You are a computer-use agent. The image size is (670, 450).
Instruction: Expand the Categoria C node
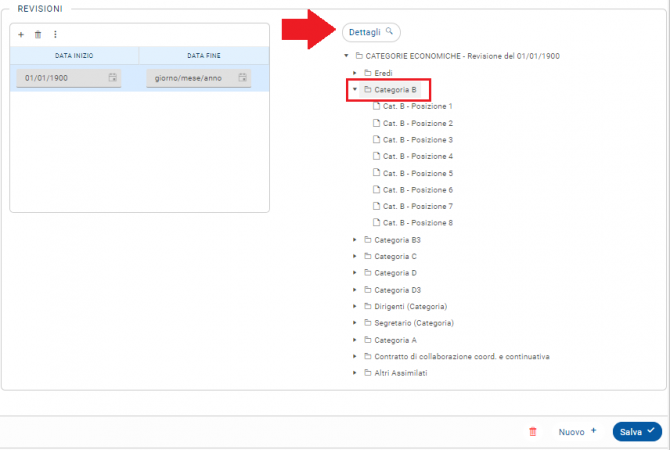click(x=355, y=256)
